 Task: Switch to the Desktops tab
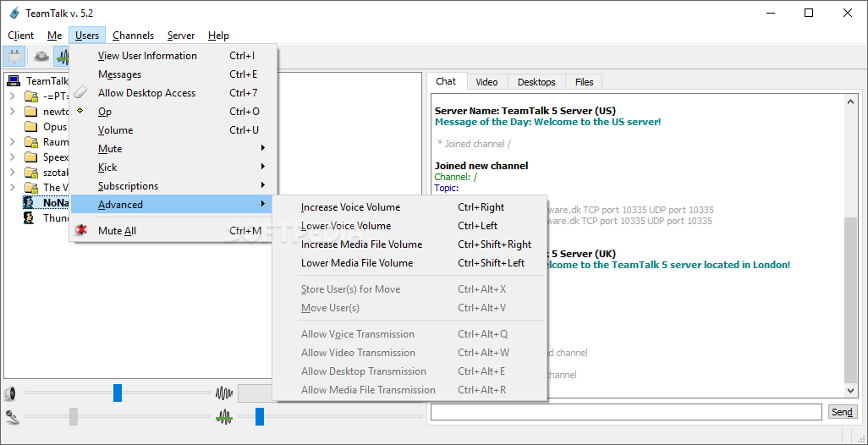pos(536,82)
